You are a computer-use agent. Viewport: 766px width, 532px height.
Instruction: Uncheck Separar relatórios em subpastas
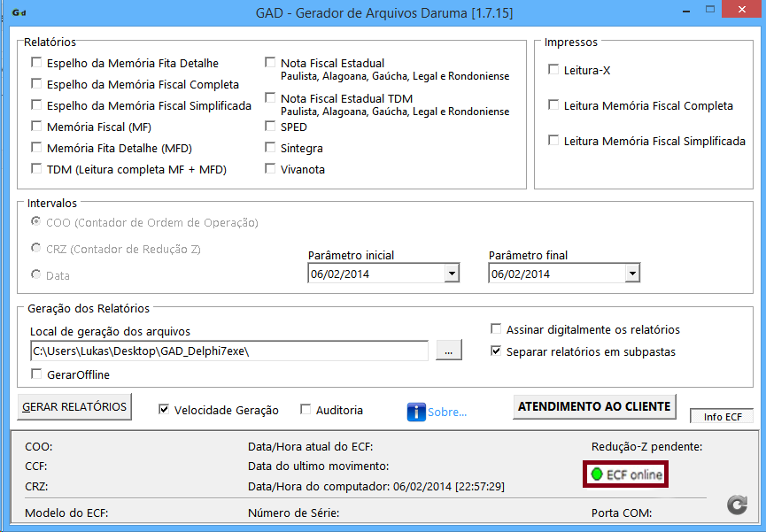pyautogui.click(x=496, y=351)
